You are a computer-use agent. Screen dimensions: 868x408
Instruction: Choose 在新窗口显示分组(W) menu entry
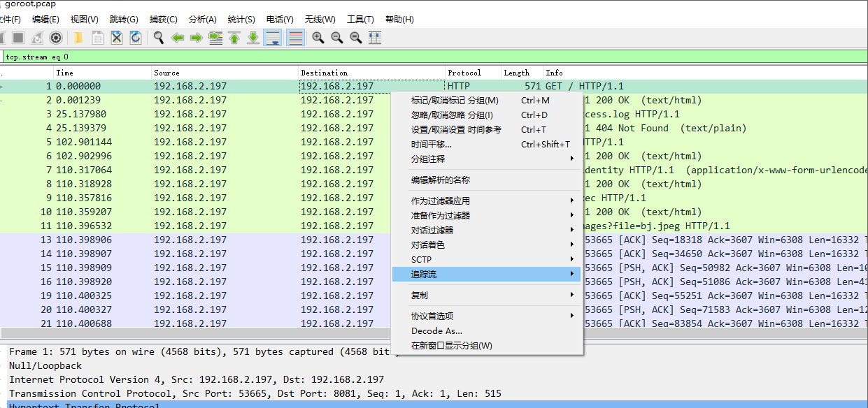click(x=488, y=346)
